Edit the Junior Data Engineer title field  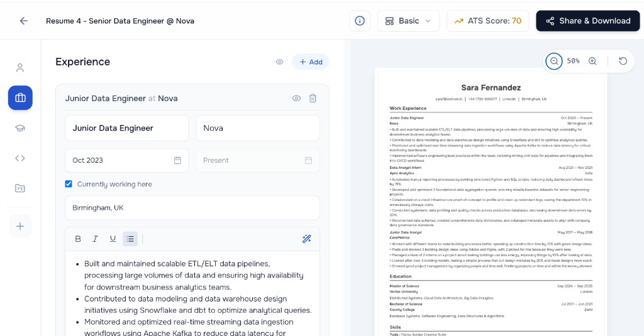(x=127, y=128)
